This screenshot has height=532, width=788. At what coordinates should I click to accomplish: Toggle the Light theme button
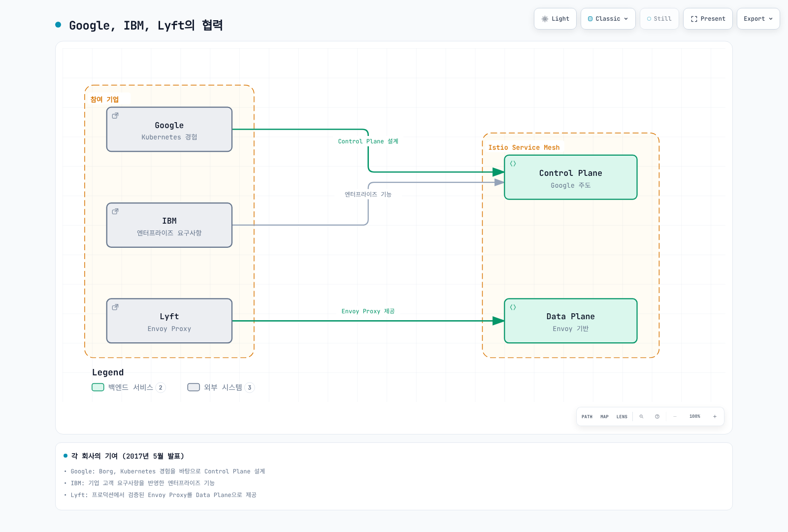click(555, 19)
